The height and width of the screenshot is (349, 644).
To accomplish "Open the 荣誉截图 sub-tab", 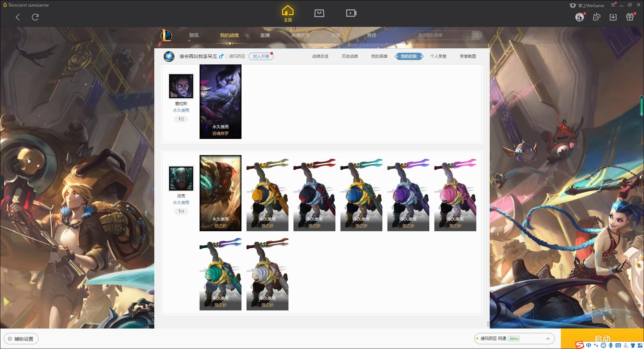I will [468, 56].
